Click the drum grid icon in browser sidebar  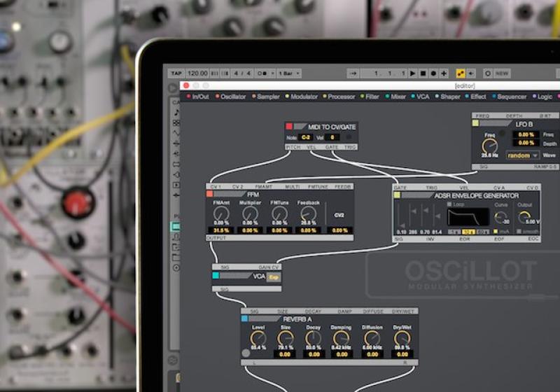[x=176, y=122]
